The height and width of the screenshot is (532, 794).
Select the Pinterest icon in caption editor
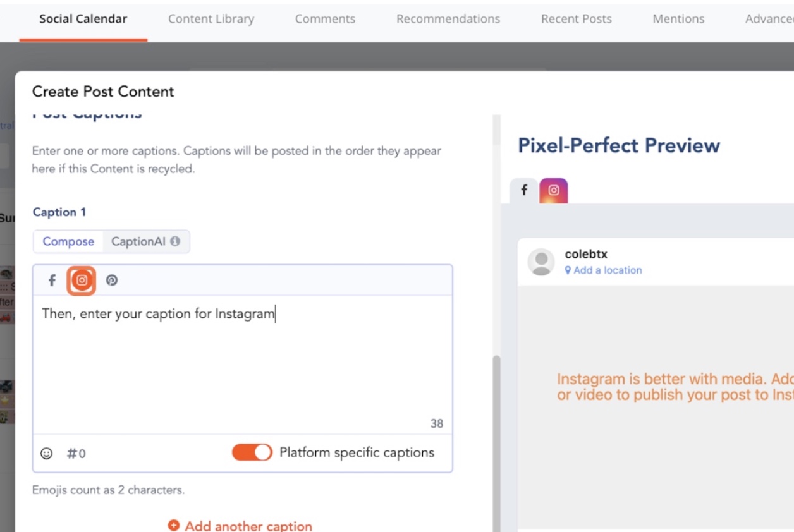112,281
